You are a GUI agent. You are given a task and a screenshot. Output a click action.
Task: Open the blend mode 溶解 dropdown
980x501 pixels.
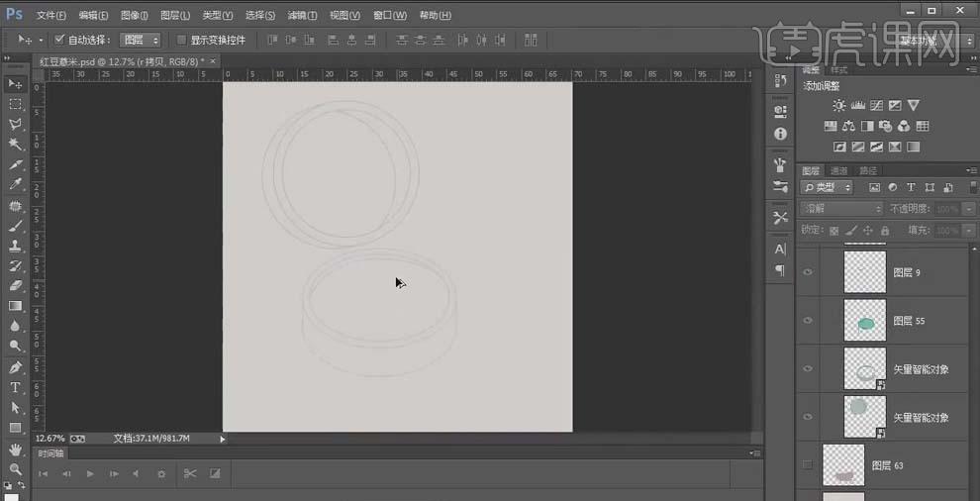pos(841,208)
